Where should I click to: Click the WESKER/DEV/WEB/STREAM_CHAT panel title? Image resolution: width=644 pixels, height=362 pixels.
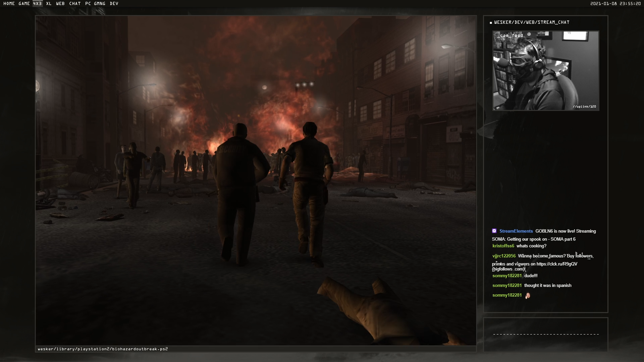click(532, 22)
